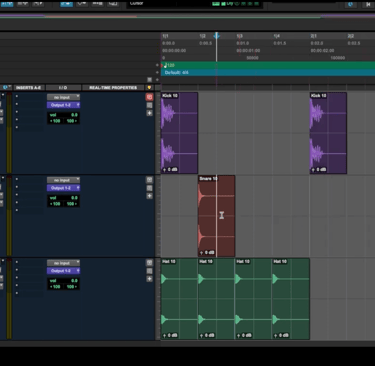This screenshot has height=366, width=375.
Task: Click the plus icon in the Hat track controls
Action: [x=149, y=279]
